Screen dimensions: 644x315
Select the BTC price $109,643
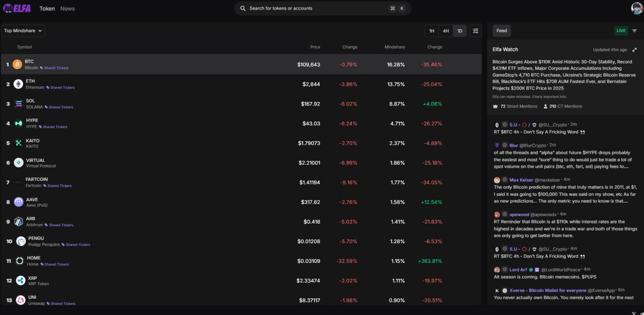click(308, 65)
